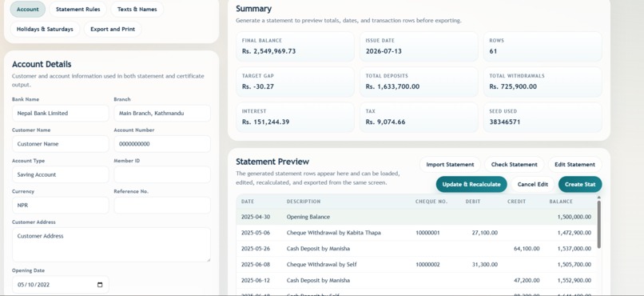Click the scroll-up arrow in statement table
The image size is (644, 296).
(598, 198)
